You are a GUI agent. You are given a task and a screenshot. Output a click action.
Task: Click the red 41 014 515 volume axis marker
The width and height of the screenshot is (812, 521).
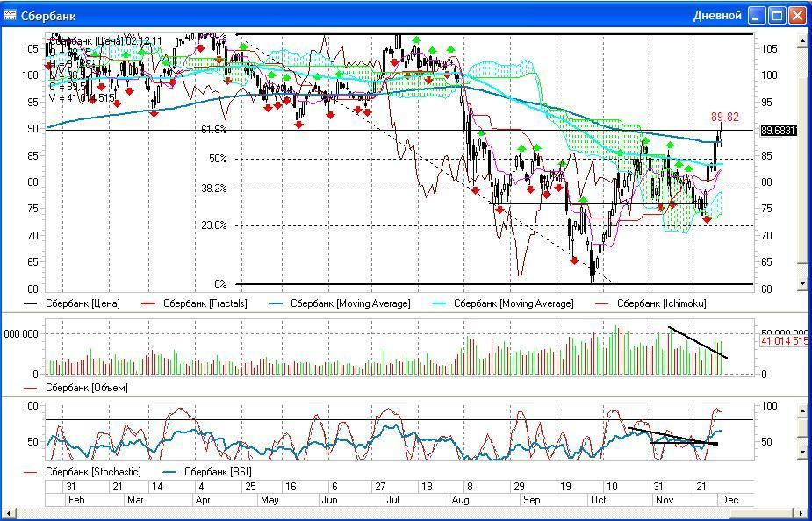785,341
